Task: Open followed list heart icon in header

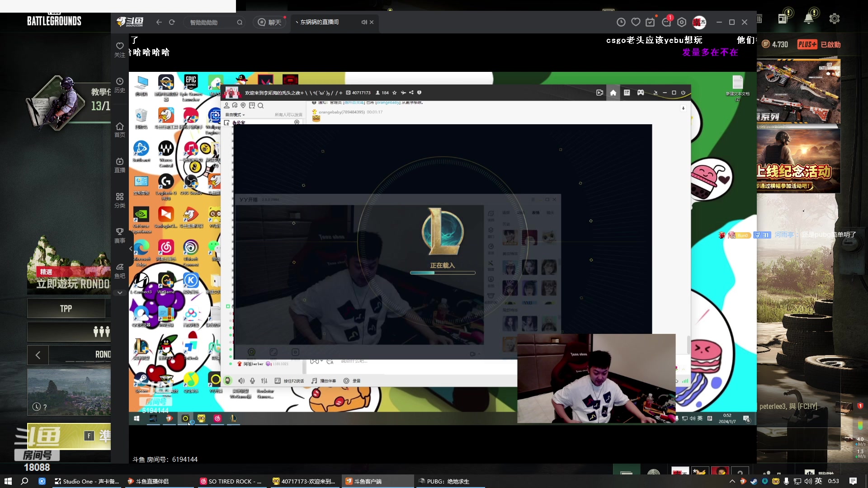Action: pyautogui.click(x=636, y=22)
